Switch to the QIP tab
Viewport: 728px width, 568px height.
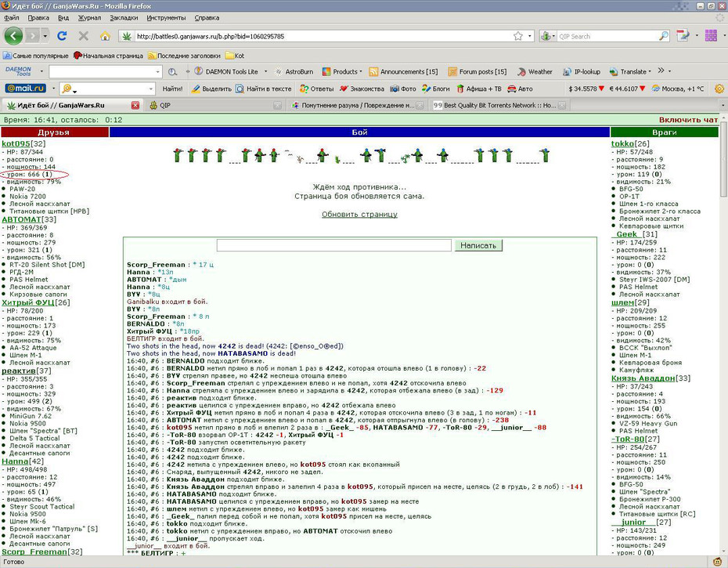point(215,106)
